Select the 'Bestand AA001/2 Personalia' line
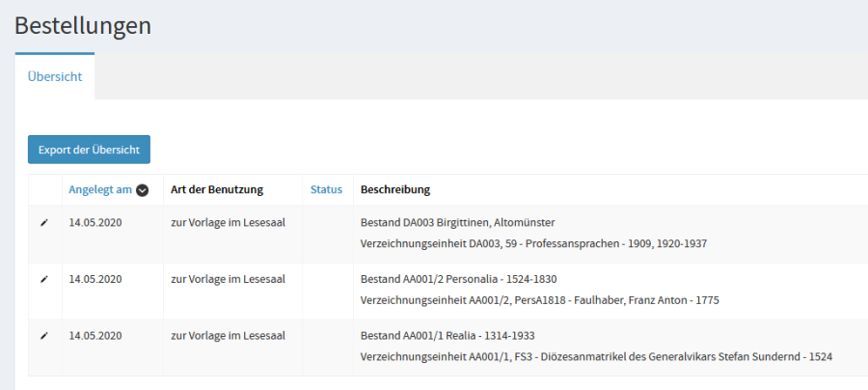The width and height of the screenshot is (868, 390). click(x=458, y=279)
